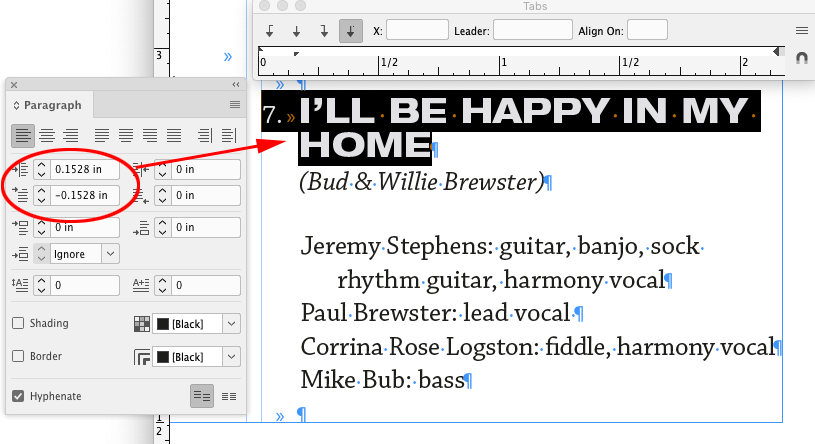Click the Do Not Align to Baseline Grid button
Image resolution: width=815 pixels, height=444 pixels.
pos(202,396)
